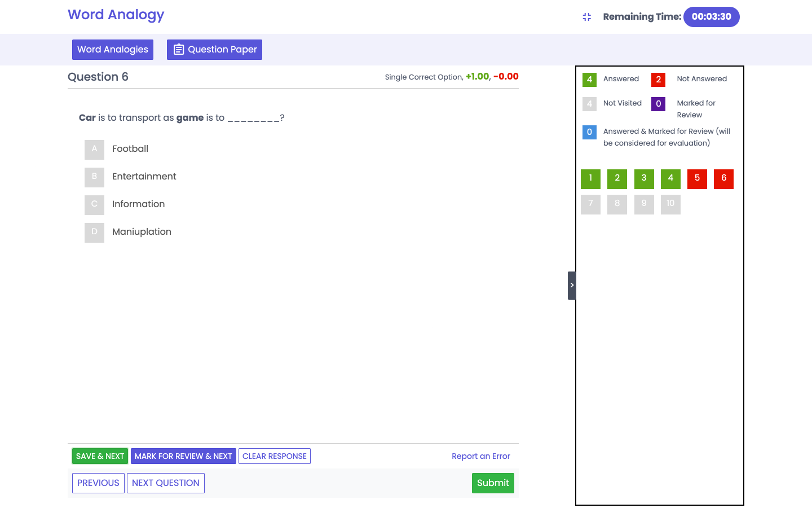812x508 pixels.
Task: Open the Report an Error link
Action: pos(480,456)
